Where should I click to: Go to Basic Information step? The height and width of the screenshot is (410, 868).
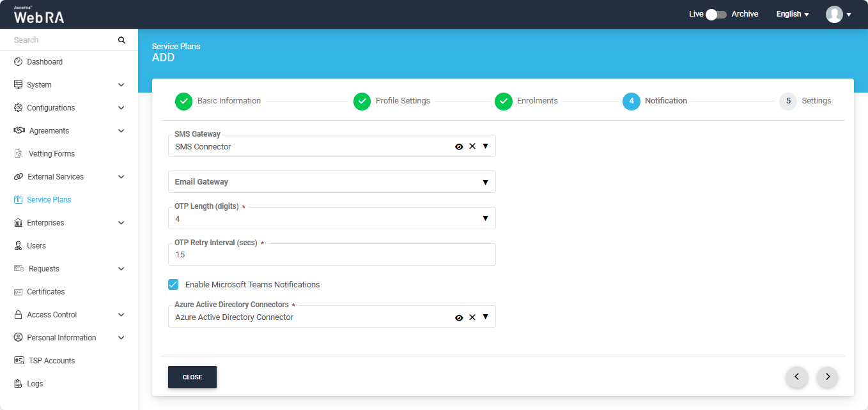218,101
